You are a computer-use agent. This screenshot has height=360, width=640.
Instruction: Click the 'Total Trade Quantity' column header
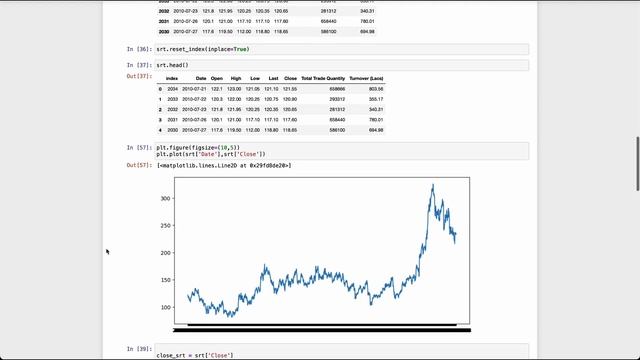click(x=323, y=78)
